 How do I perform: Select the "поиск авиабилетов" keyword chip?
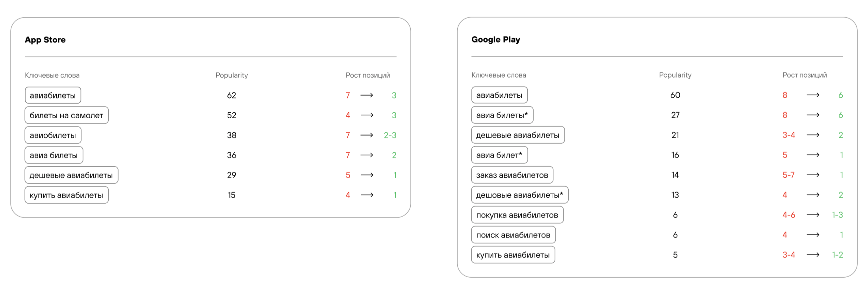(x=513, y=235)
